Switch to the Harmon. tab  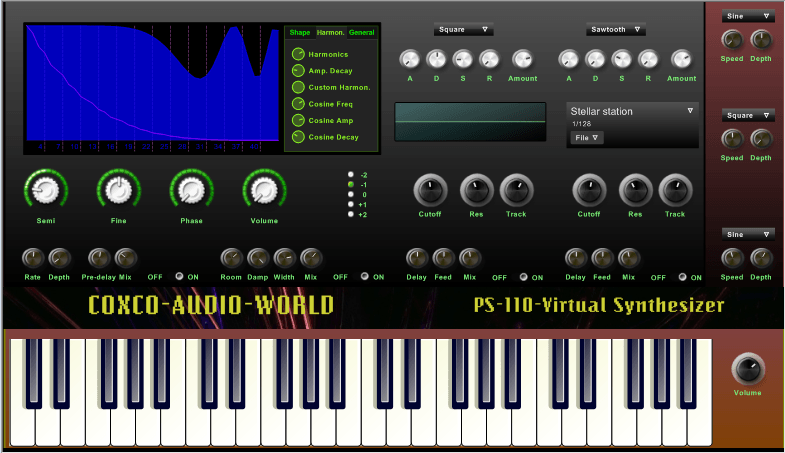[x=330, y=33]
